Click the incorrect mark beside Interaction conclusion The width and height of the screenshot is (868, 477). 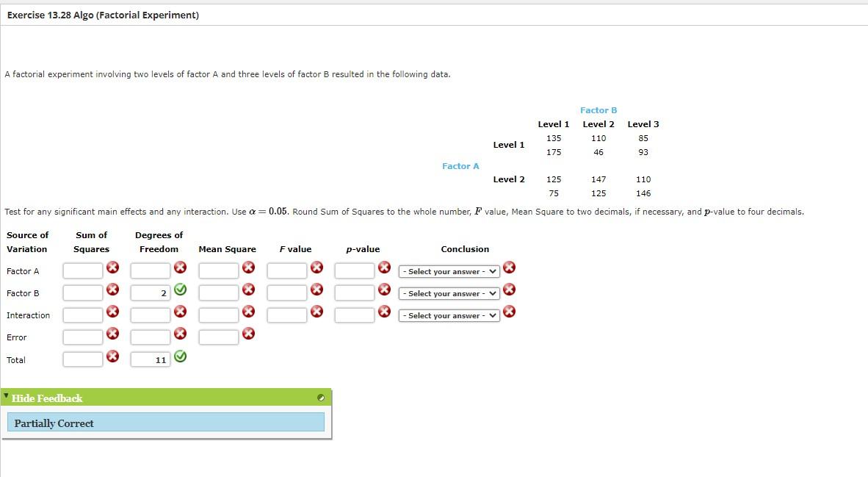[x=510, y=312]
